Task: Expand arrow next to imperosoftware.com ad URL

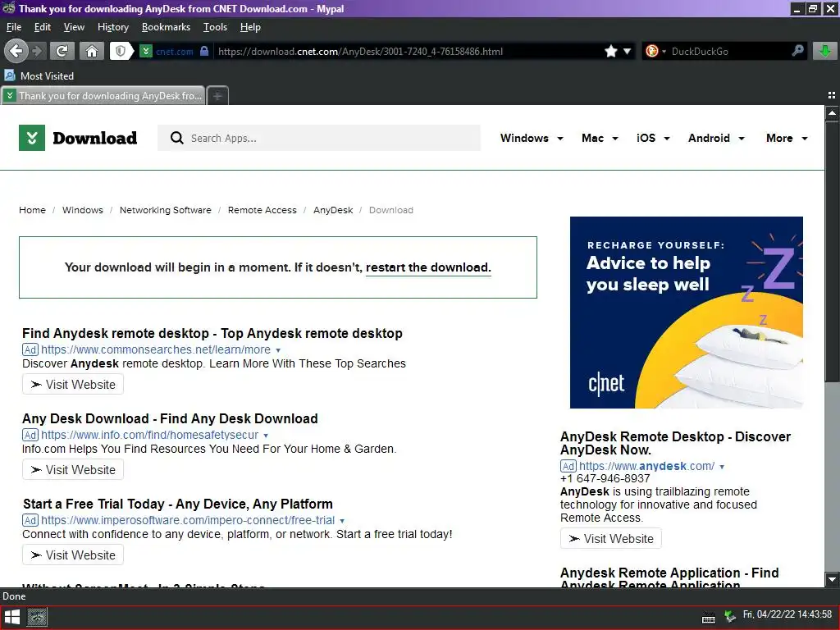Action: tap(342, 521)
